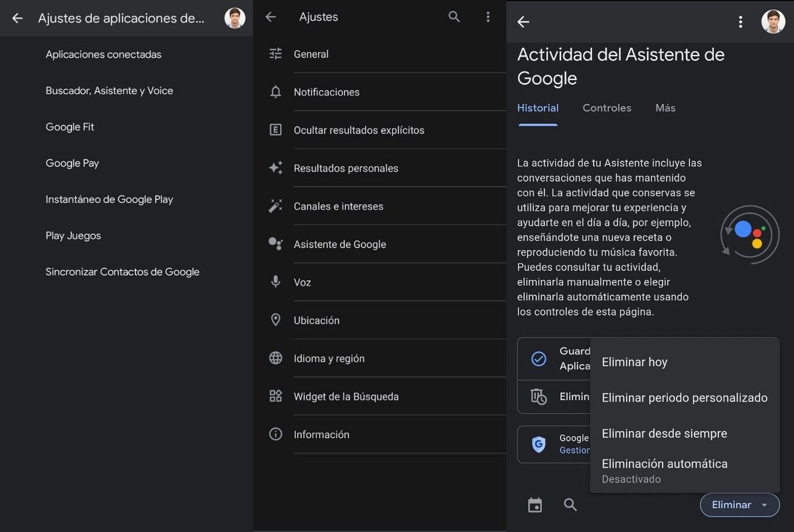The width and height of the screenshot is (794, 532).
Task: Switch to the Más tab
Action: 665,108
